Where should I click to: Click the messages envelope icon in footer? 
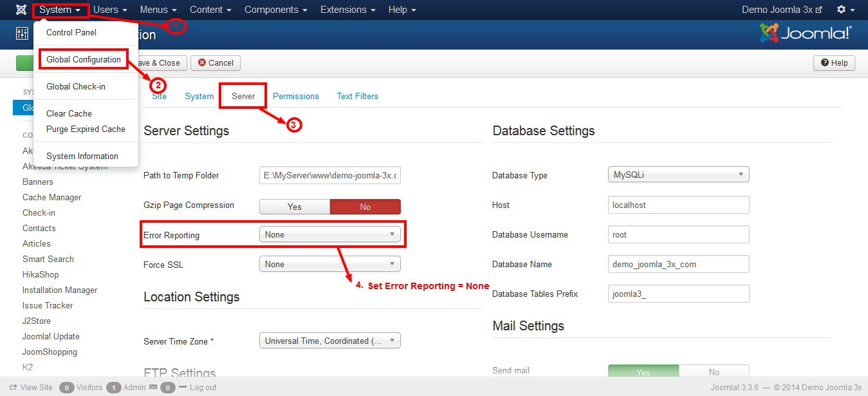[x=153, y=388]
